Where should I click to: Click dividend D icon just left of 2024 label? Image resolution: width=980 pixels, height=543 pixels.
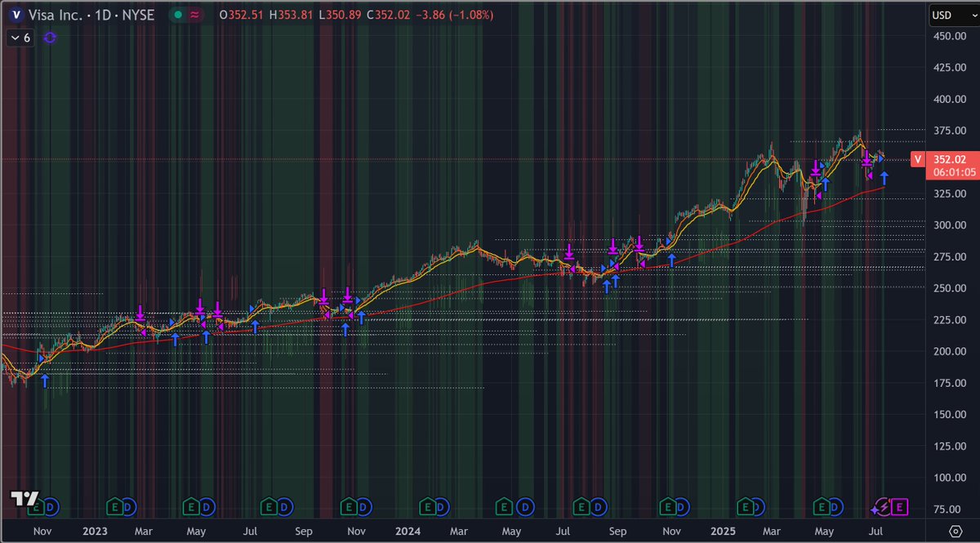(x=363, y=508)
